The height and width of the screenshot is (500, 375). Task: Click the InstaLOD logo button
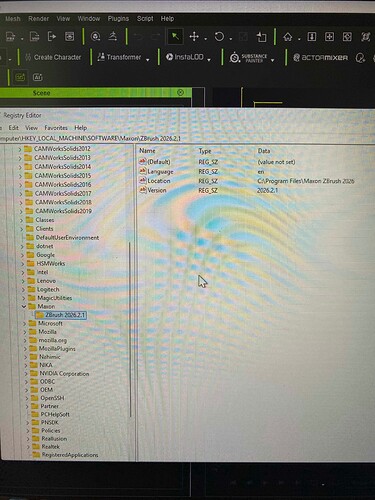(x=185, y=57)
